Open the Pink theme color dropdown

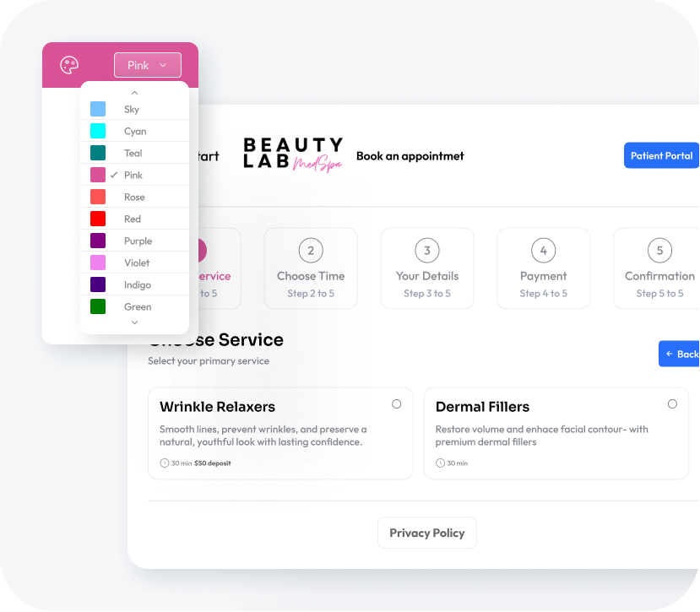(148, 65)
